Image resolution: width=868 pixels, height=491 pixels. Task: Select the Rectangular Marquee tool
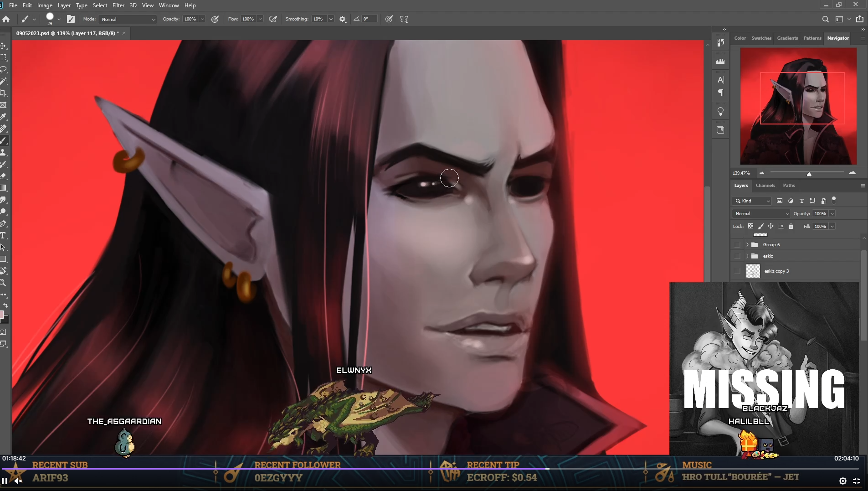point(3,57)
